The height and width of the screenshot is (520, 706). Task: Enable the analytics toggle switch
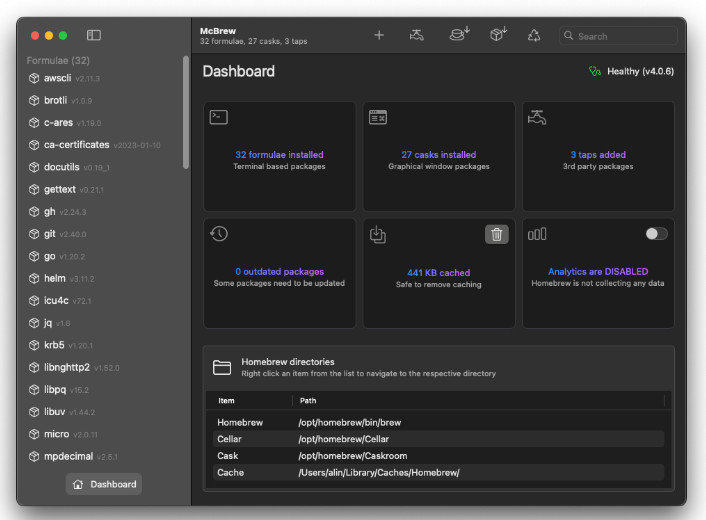(656, 234)
